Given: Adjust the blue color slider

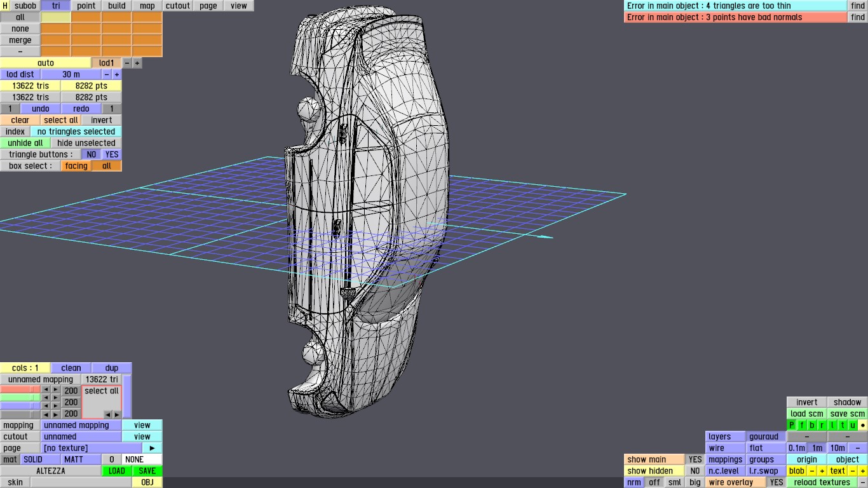Looking at the screenshot, I should pyautogui.click(x=20, y=405).
